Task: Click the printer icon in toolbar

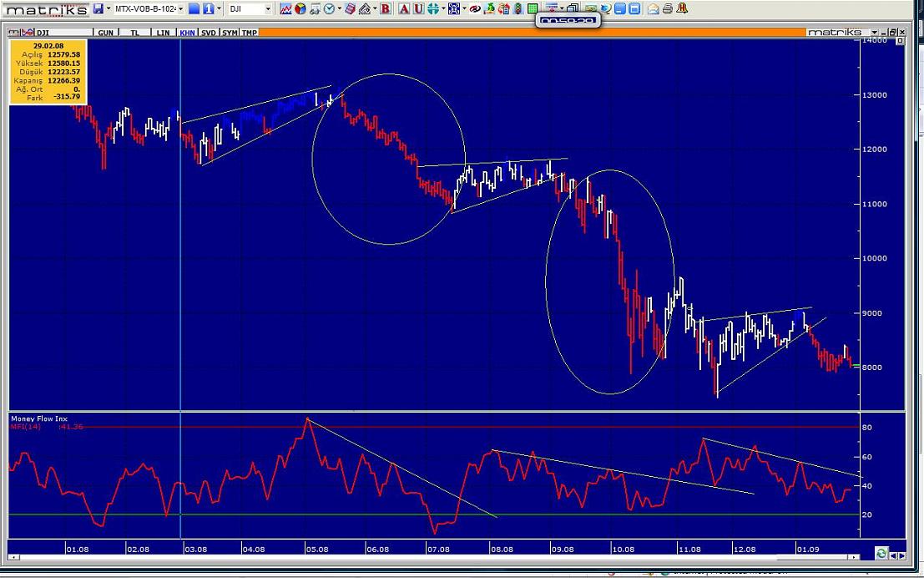Action: 668,8
